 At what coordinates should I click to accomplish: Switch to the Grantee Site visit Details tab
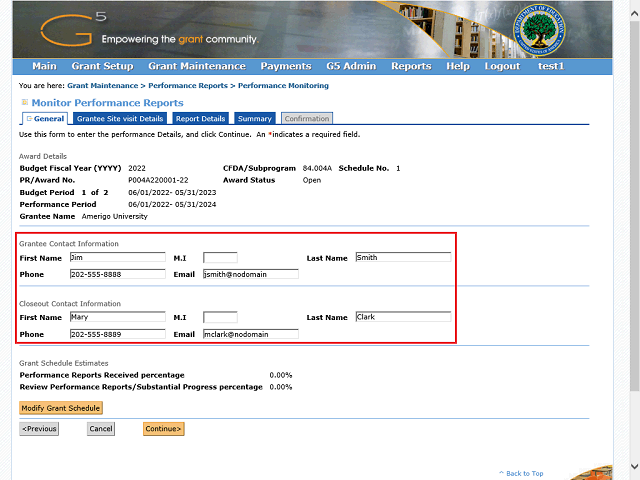click(x=120, y=119)
